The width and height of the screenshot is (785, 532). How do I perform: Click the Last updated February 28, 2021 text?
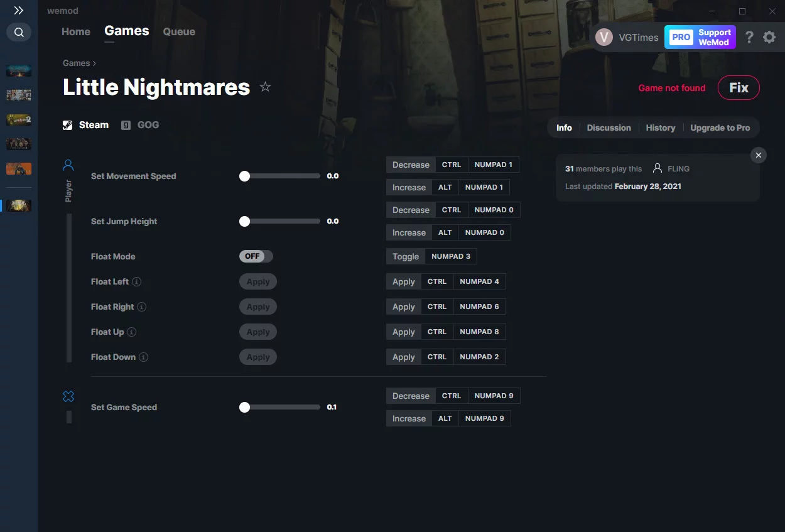tap(623, 187)
